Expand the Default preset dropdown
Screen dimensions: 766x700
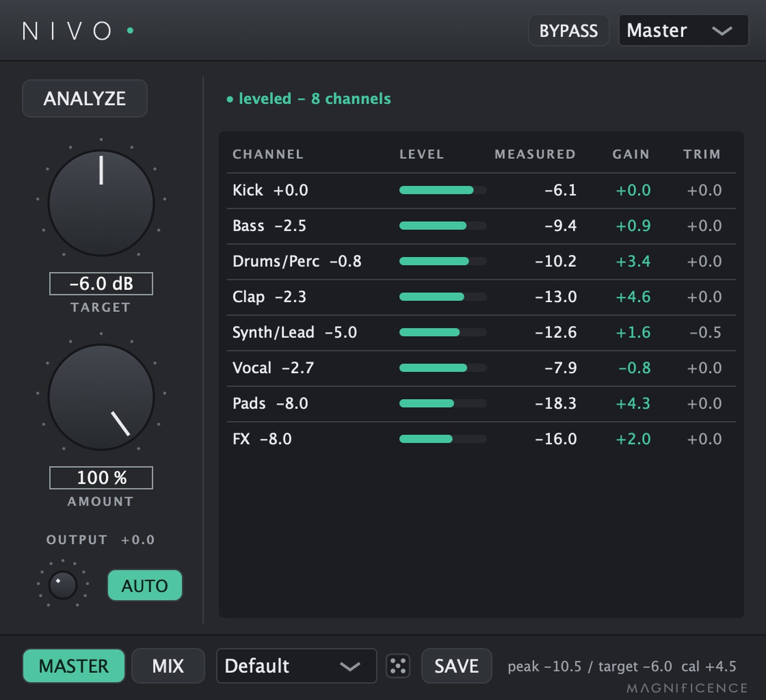pyautogui.click(x=296, y=666)
